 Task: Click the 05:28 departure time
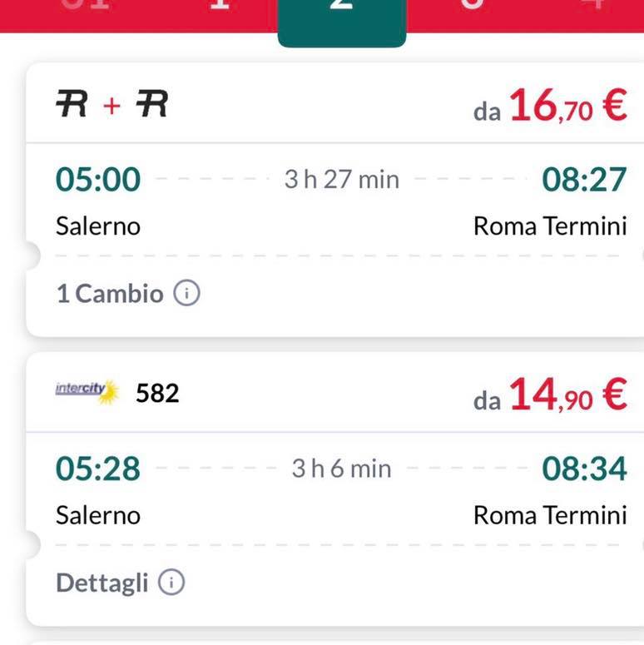(98, 469)
